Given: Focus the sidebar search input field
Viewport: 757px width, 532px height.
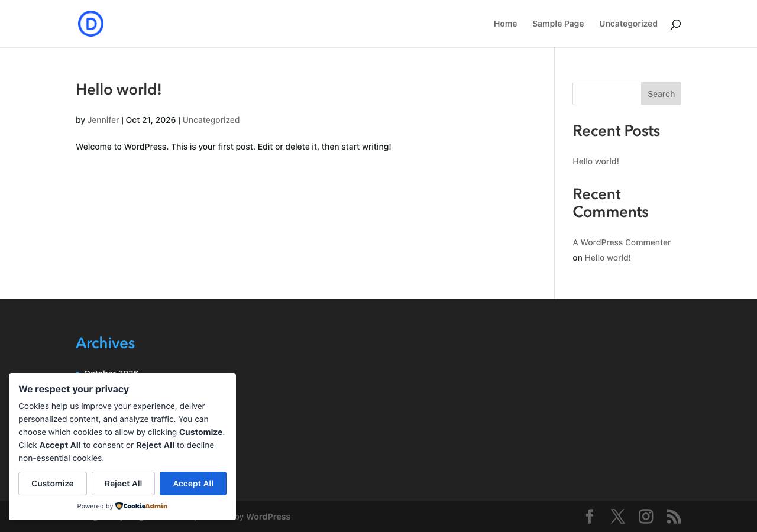Looking at the screenshot, I should tap(607, 93).
